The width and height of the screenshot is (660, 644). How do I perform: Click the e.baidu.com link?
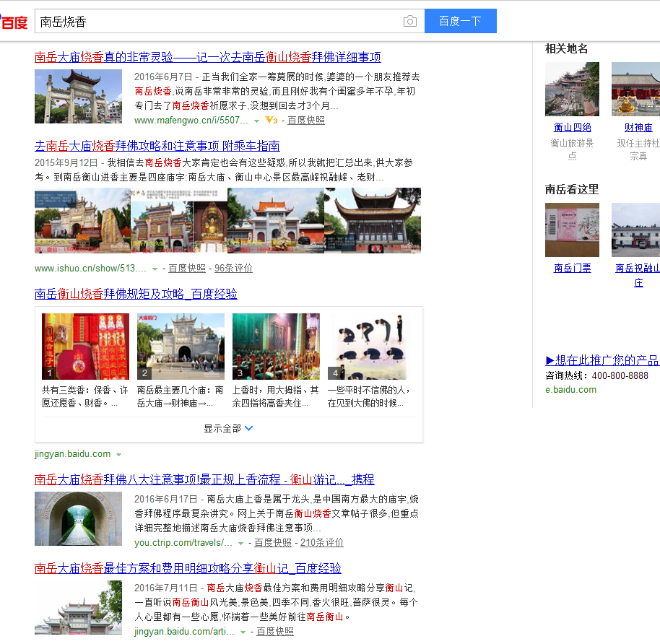click(x=570, y=390)
